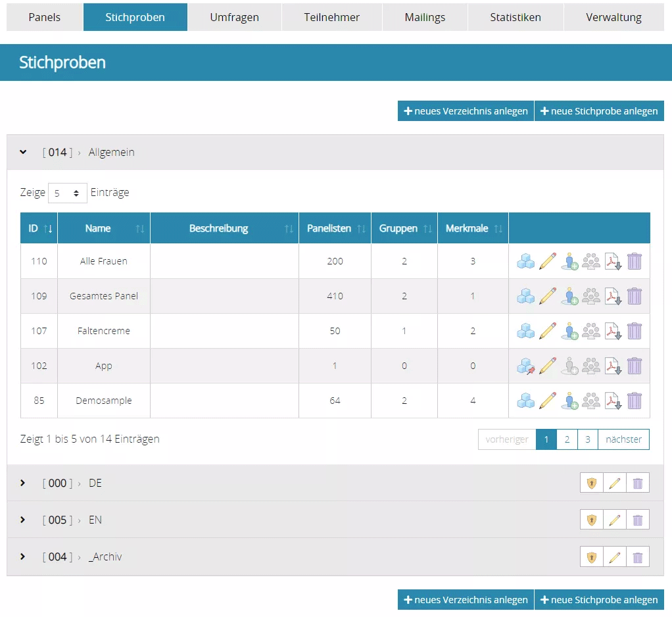The image size is (672, 617).
Task: Expand the DE directory
Action: (23, 483)
